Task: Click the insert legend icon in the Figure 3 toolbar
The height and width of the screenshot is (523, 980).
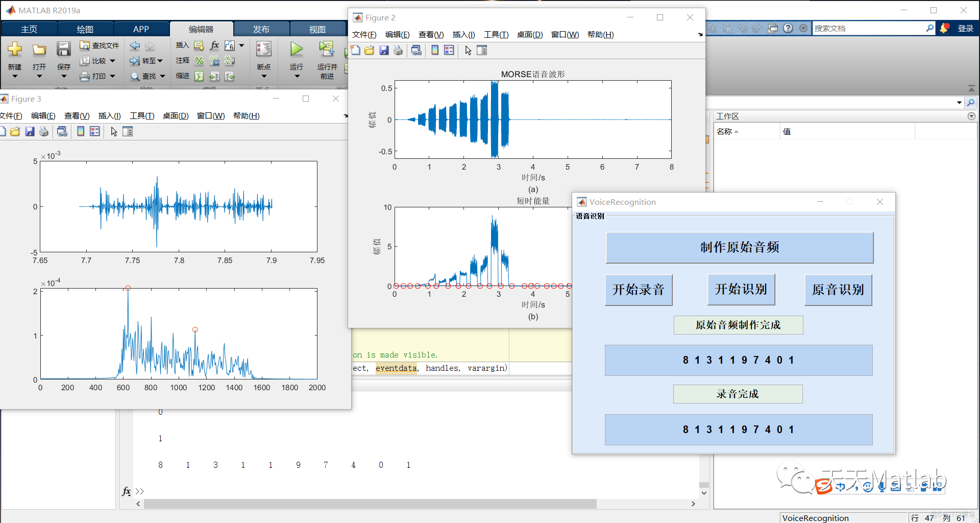Action: tap(95, 131)
